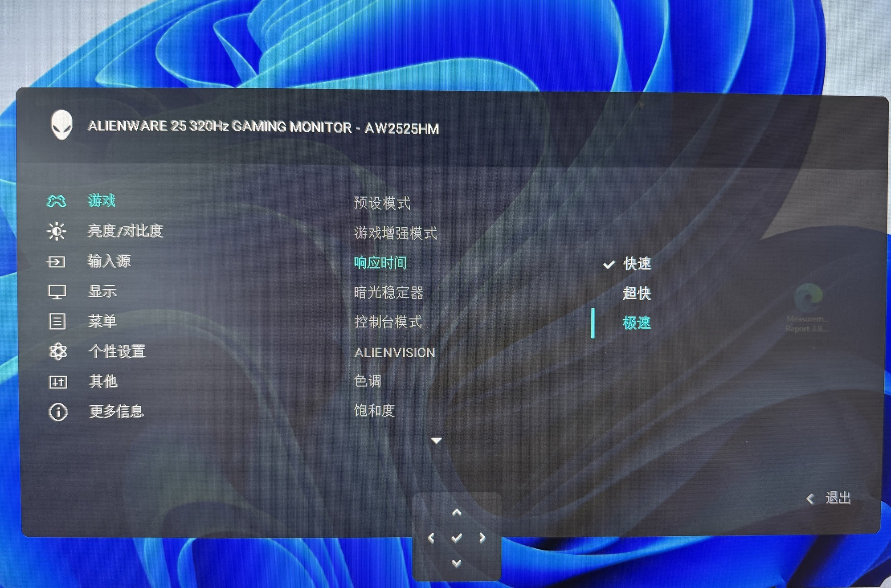
Task: Select the 响应时间 menu entry
Action: 381,262
